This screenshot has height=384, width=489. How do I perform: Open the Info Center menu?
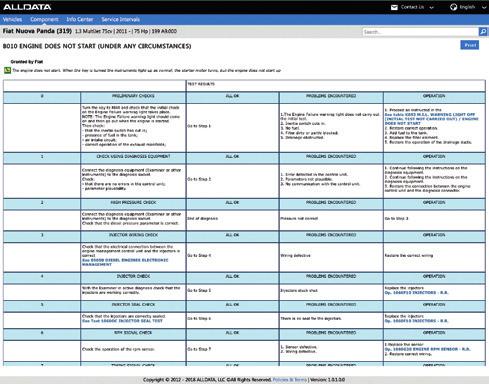point(80,19)
